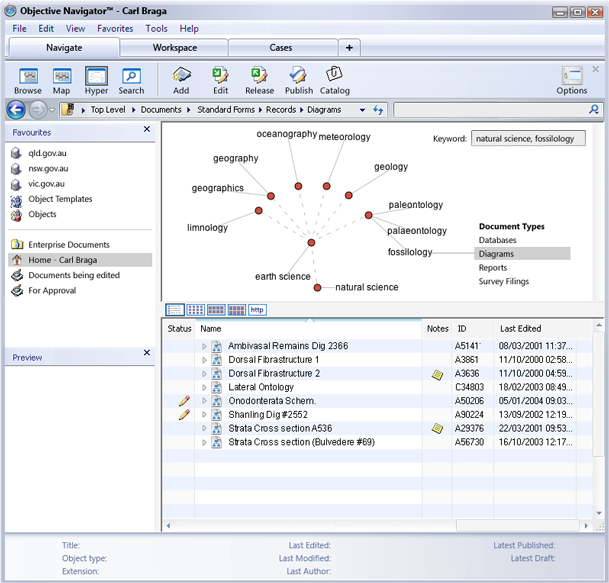Expand Onodonterata Schem. row
This screenshot has width=609, height=583.
(204, 401)
